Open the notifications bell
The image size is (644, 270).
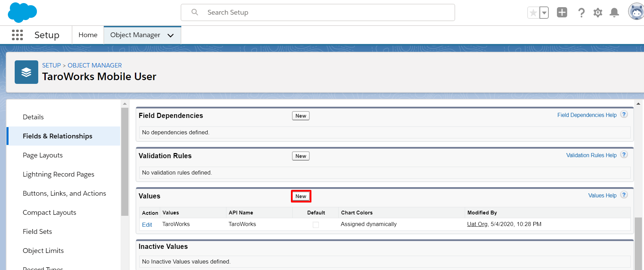pos(614,13)
